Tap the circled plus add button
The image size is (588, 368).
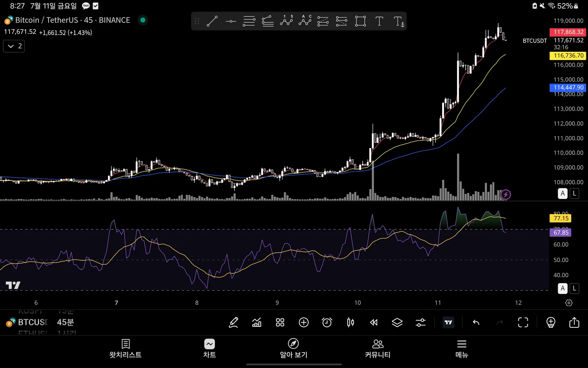[304, 322]
